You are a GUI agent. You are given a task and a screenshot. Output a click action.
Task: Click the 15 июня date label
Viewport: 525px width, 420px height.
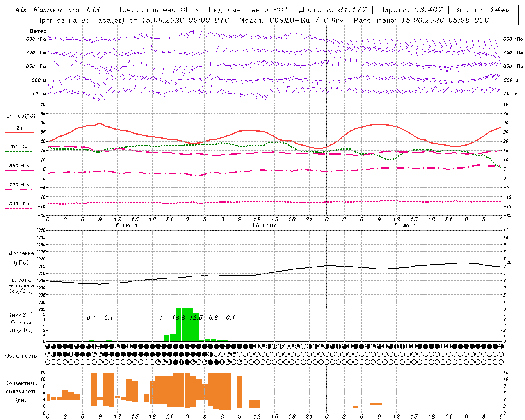125,226
